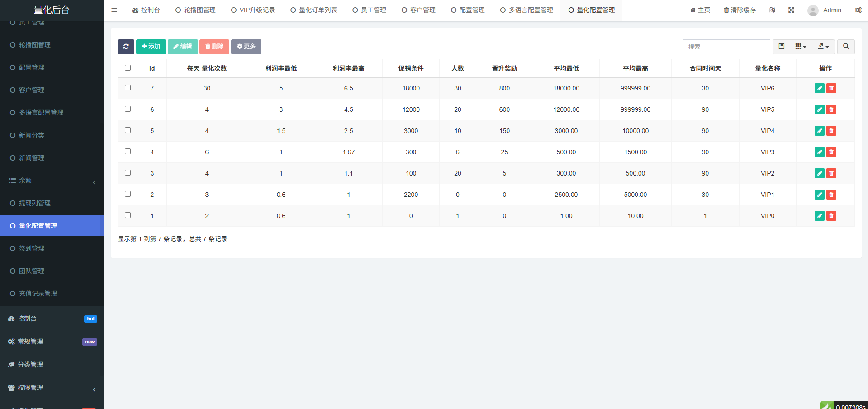868x409 pixels.
Task: Open the export data dropdown
Action: pos(824,47)
